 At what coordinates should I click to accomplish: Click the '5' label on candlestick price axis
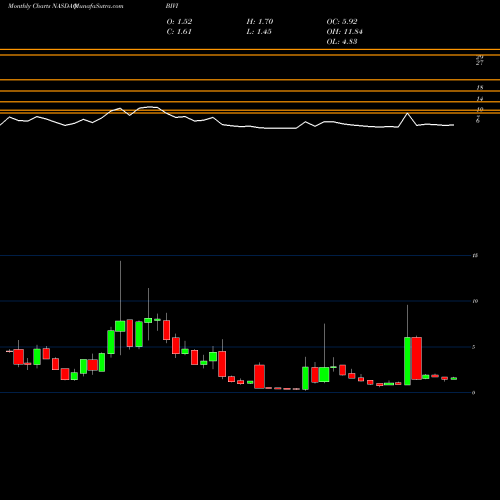click(x=473, y=347)
